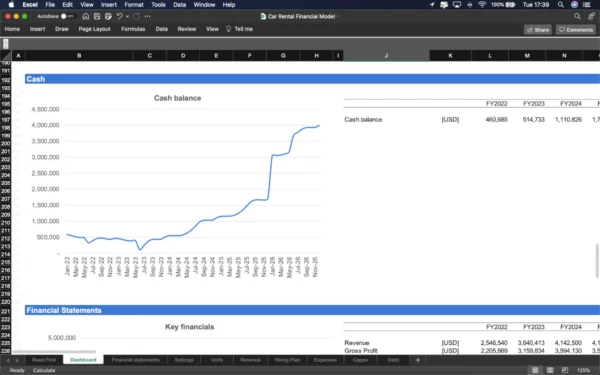
Task: Open the Formulas ribbon tab
Action: 133,29
